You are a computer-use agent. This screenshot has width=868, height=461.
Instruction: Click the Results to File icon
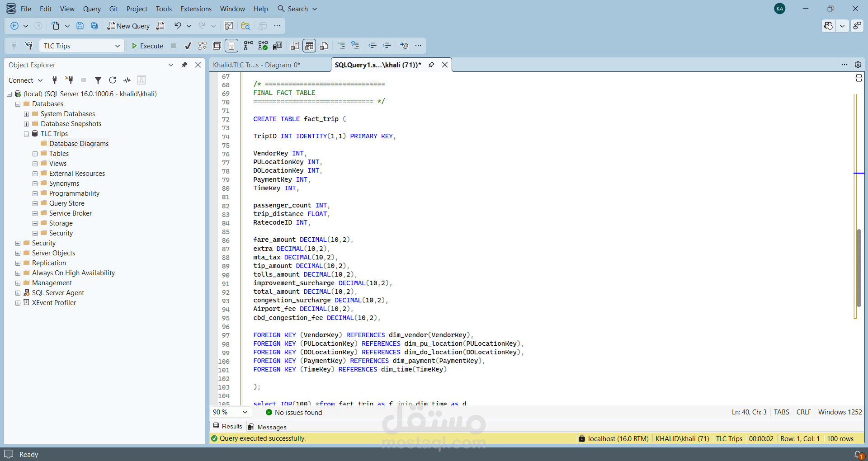(x=324, y=46)
